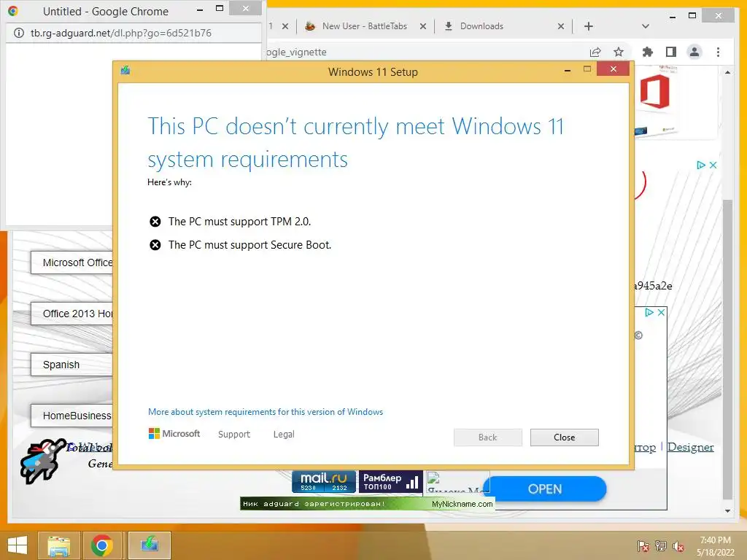Click the page vertical scrollbar thumb

pyautogui.click(x=727, y=349)
